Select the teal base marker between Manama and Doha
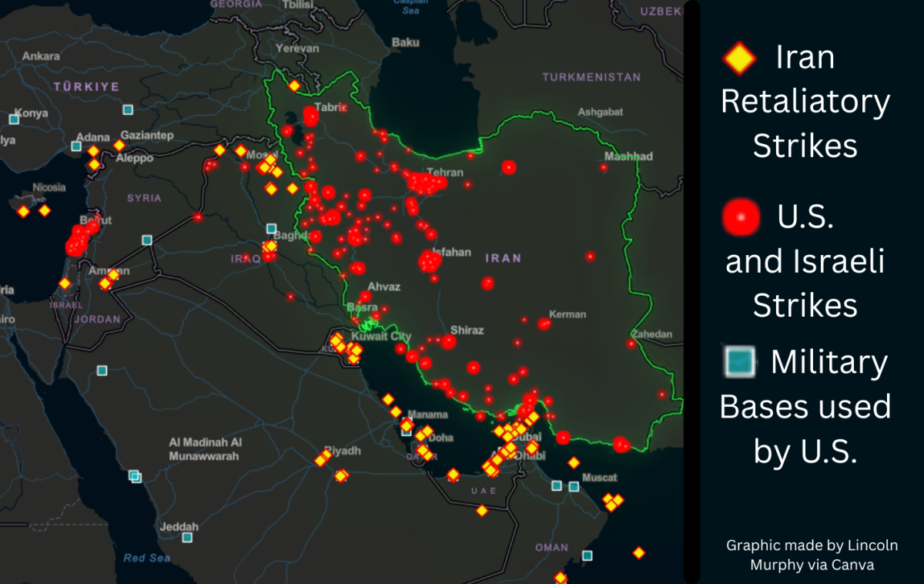Viewport: 924px width, 584px height. click(406, 431)
